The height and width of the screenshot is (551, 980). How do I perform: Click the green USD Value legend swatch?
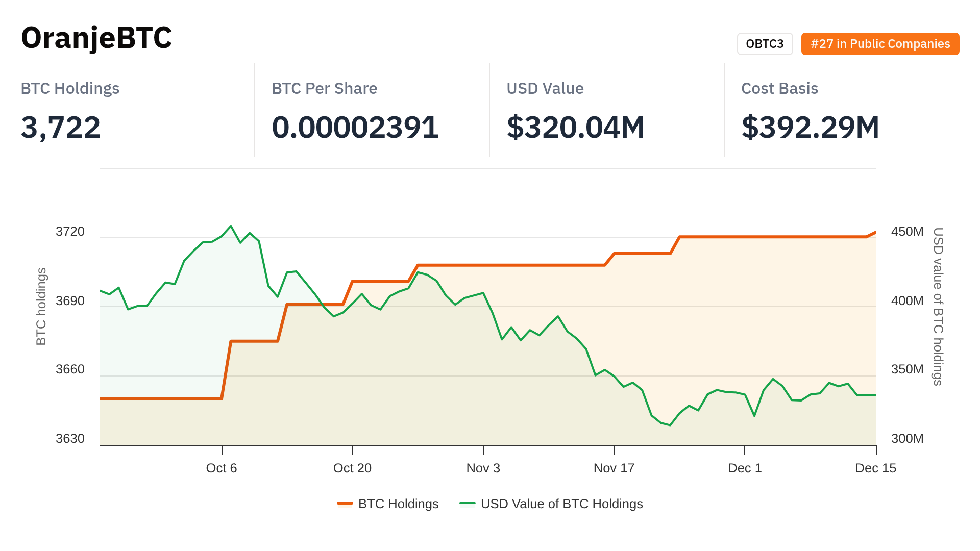468,504
